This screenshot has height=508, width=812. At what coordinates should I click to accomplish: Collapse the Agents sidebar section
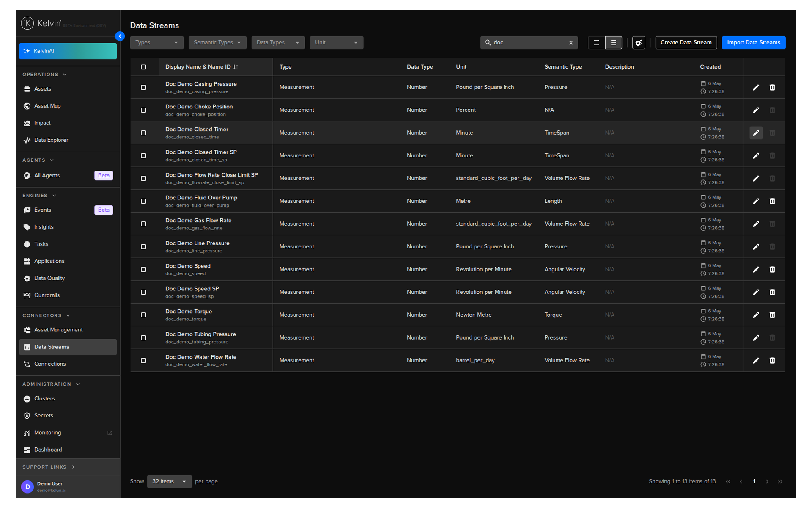tap(38, 160)
